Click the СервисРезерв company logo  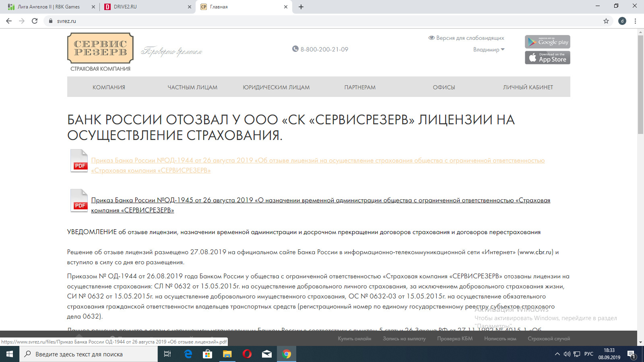click(x=100, y=52)
